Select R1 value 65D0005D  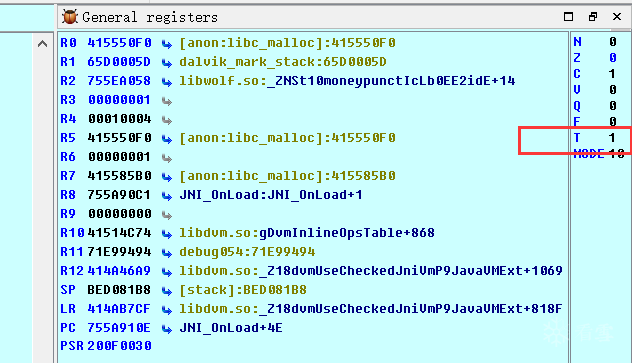click(x=119, y=62)
